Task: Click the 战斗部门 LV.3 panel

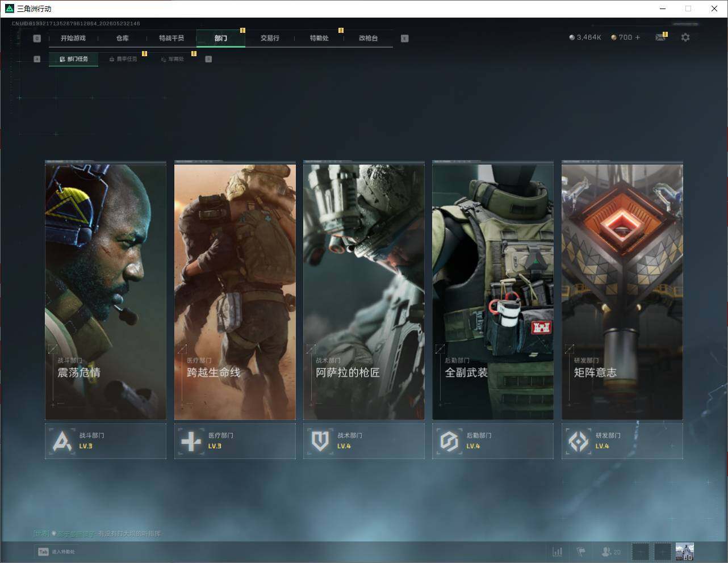Action: pos(106,441)
